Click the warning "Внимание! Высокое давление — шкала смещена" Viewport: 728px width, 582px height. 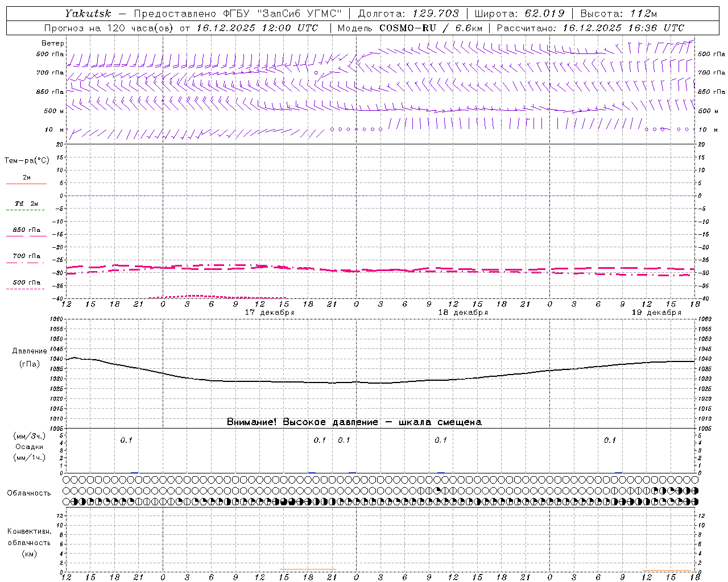[x=354, y=422]
